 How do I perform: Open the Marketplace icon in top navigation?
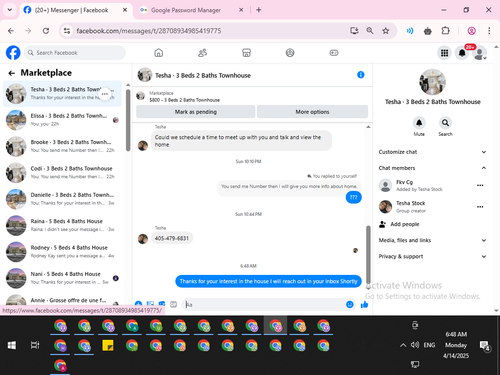(246, 53)
